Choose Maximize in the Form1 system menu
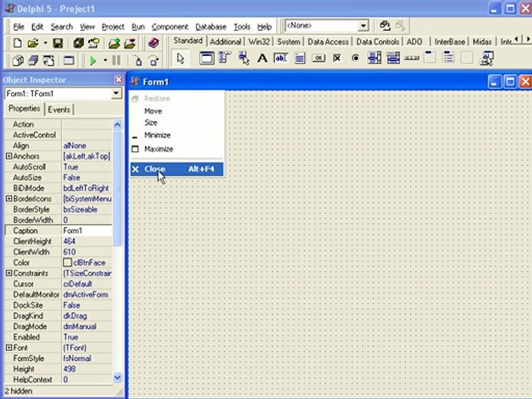 177,149
